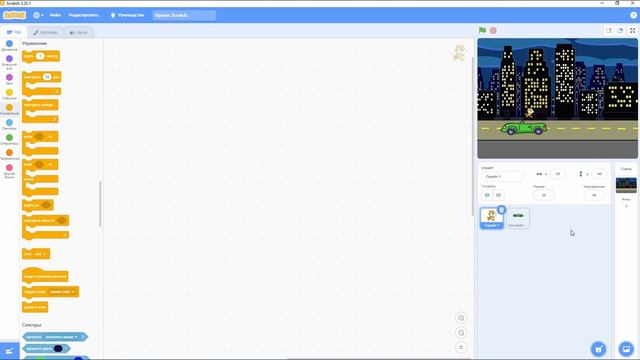The height and width of the screenshot is (360, 640).
Task: Click the forever loop block
Action: click(x=40, y=111)
